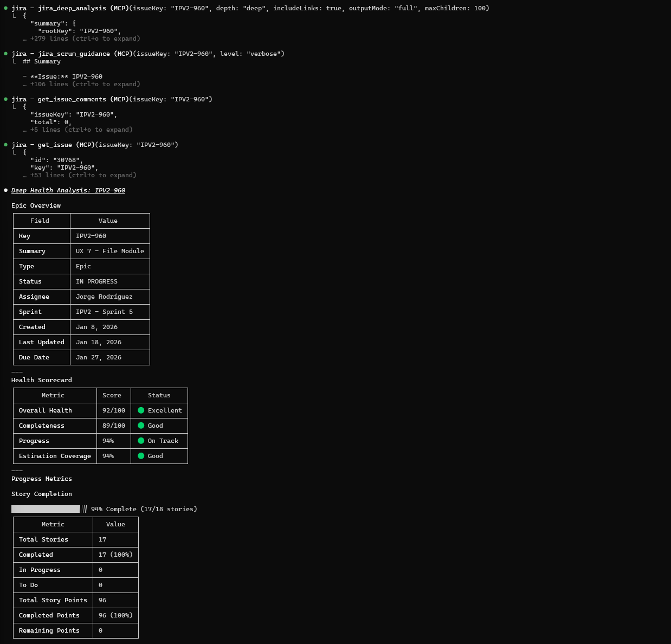The image size is (671, 644).
Task: Click the green dot beside jira_deep_analysis call
Action: click(x=5, y=8)
